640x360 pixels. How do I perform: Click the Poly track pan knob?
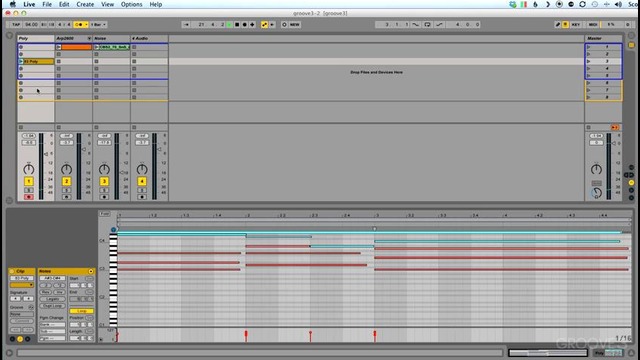tap(29, 169)
